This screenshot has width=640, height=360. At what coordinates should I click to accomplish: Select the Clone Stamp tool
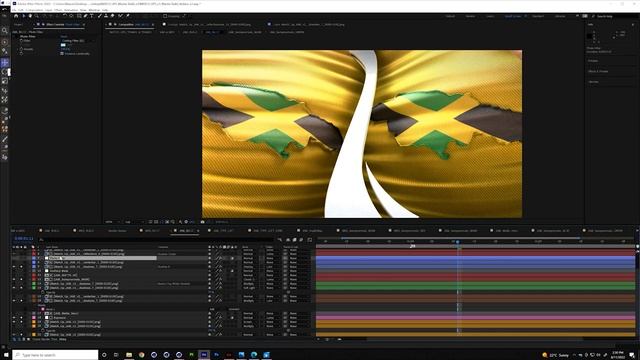106,16
